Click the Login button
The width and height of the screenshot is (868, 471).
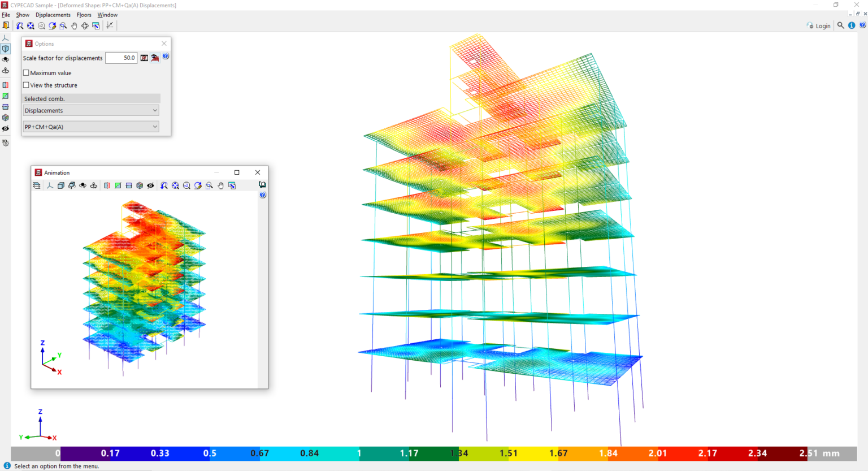click(819, 25)
